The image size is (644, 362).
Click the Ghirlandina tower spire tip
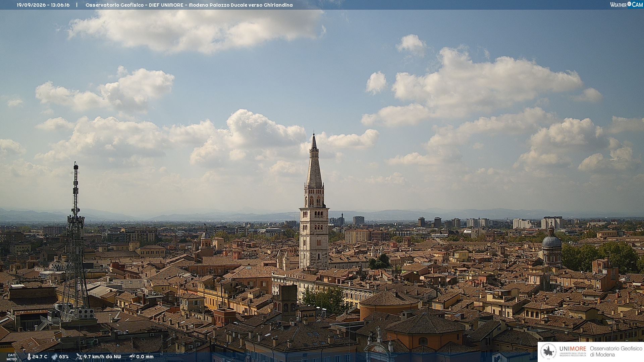314,135
